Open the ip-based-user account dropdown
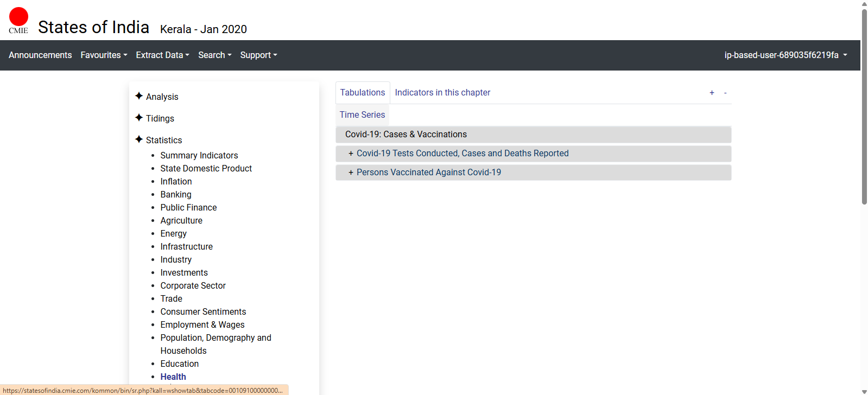This screenshot has height=395, width=868. 785,55
